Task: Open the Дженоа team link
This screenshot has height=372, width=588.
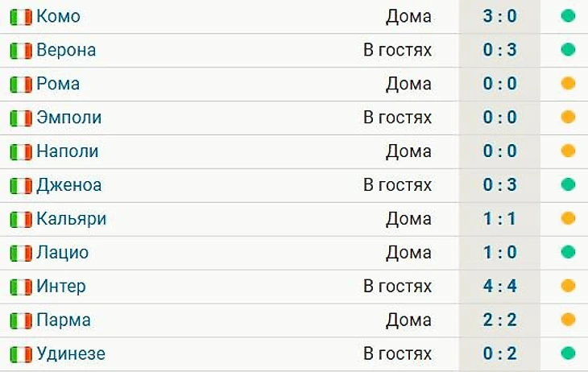Action: 68,185
